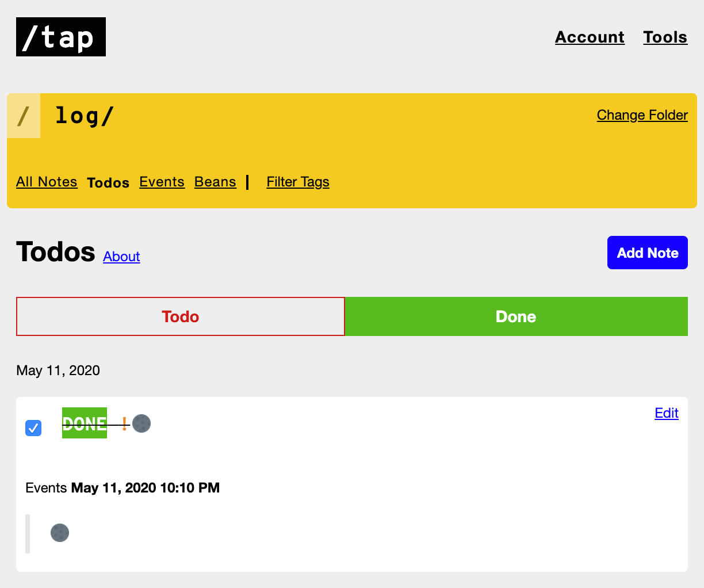The width and height of the screenshot is (704, 588).
Task: Open the Tools page
Action: click(665, 37)
